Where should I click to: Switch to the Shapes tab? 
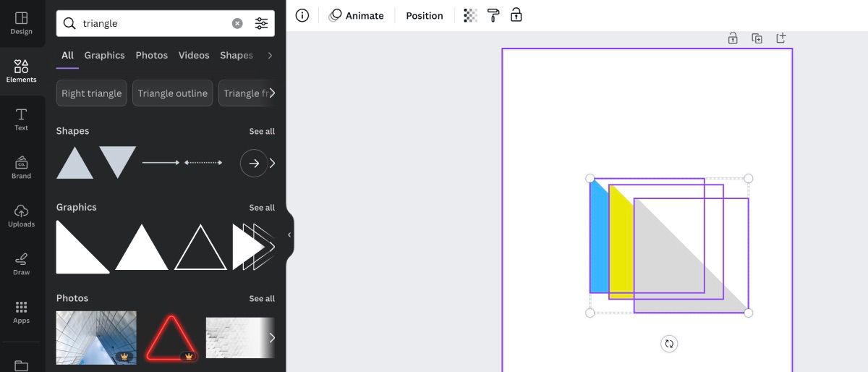pos(237,55)
